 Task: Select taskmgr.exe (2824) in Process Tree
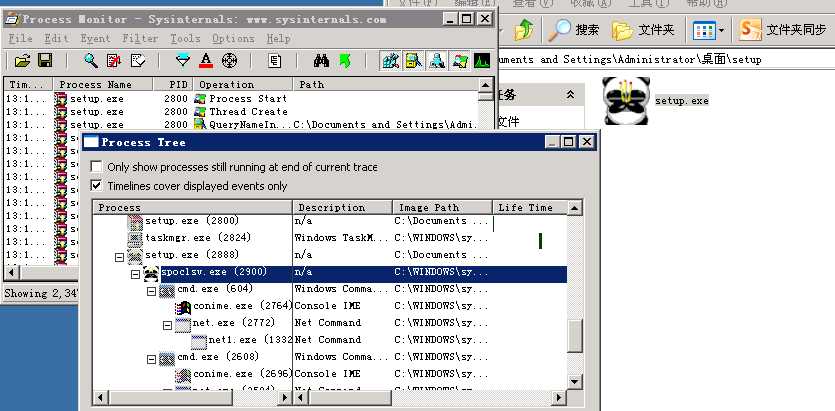click(198, 237)
